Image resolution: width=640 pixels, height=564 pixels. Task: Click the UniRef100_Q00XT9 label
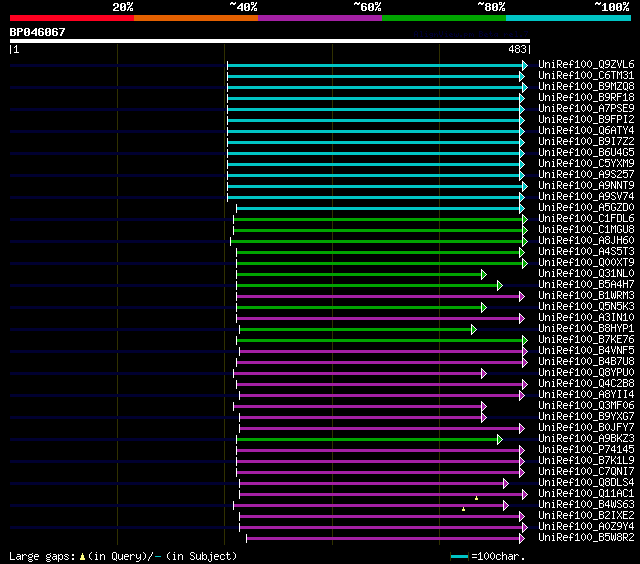pos(586,263)
